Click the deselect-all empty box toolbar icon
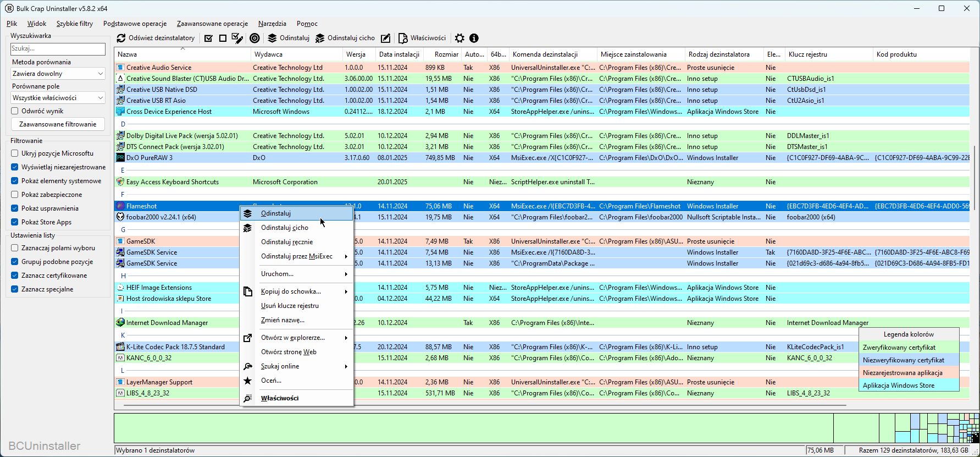 tap(223, 38)
